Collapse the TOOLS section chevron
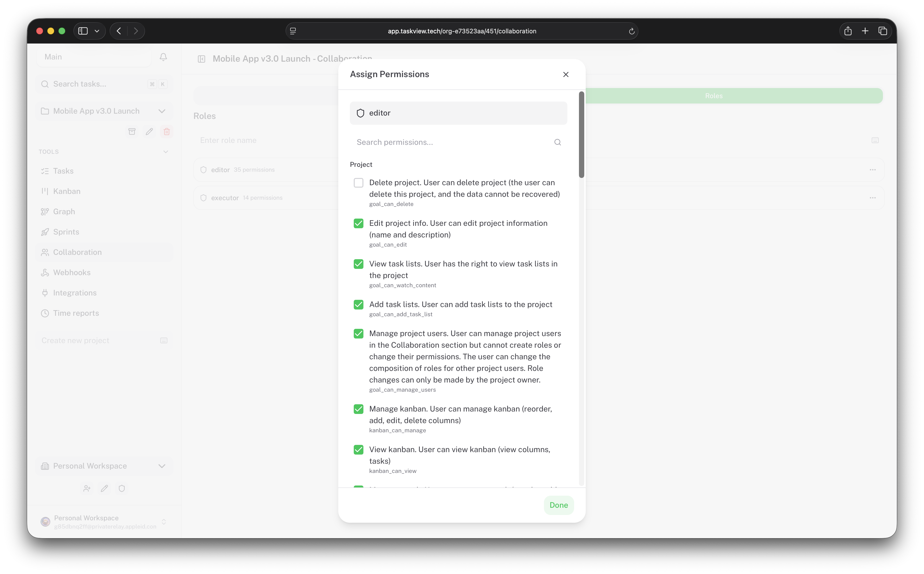This screenshot has height=574, width=924. (x=165, y=151)
